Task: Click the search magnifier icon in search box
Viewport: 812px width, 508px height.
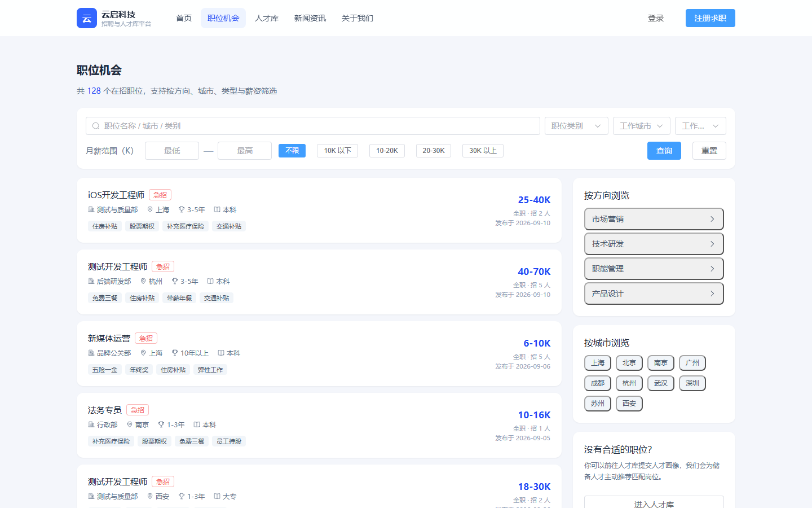Action: (96, 126)
